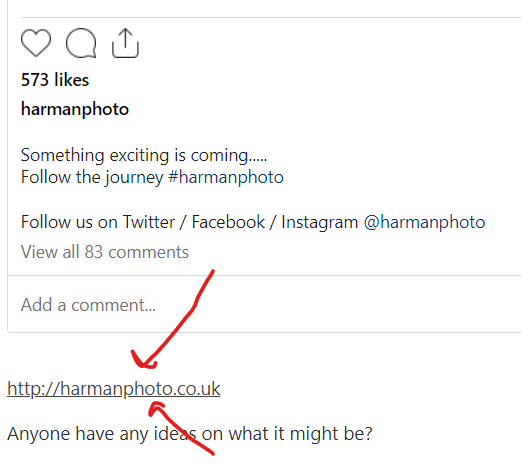Open comments via the speech bubble icon
The width and height of the screenshot is (521, 471).
(x=81, y=43)
